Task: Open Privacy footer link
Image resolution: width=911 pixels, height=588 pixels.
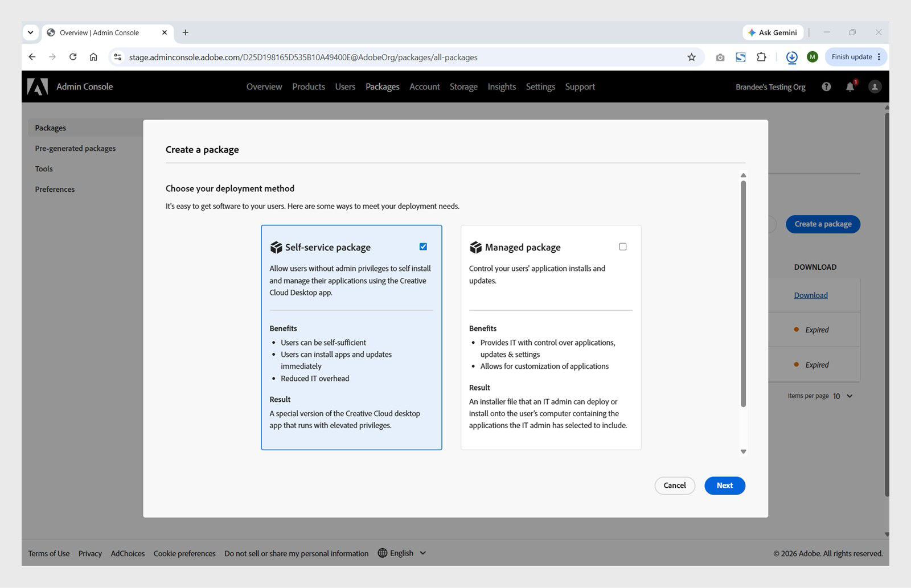Action: pyautogui.click(x=90, y=553)
